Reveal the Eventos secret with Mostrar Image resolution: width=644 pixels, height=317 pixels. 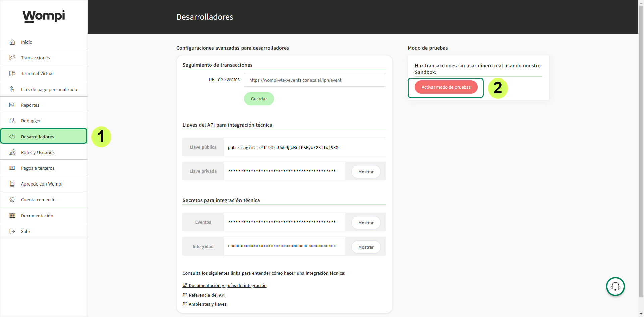[366, 223]
